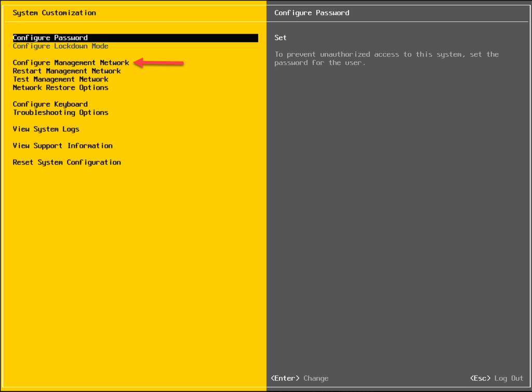Screen dimensions: 532x392
Task: Select the highlighted Configure Password entry
Action: click(50, 38)
